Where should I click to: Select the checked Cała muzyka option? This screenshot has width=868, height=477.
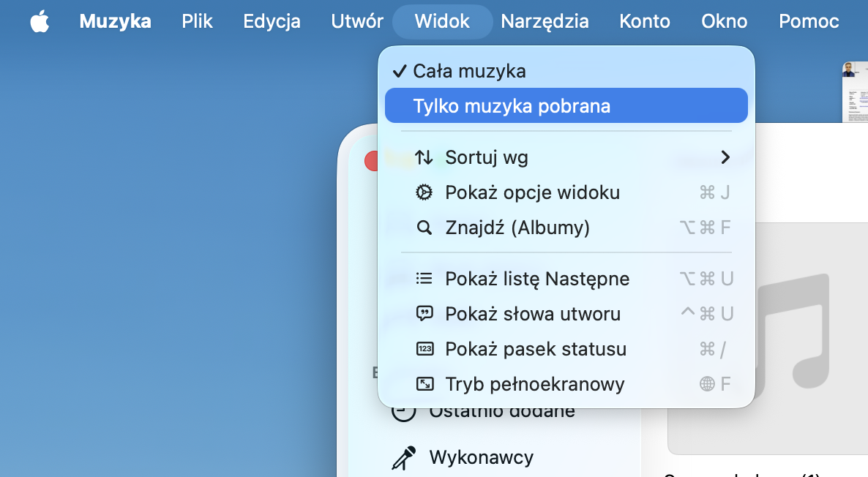pos(566,71)
